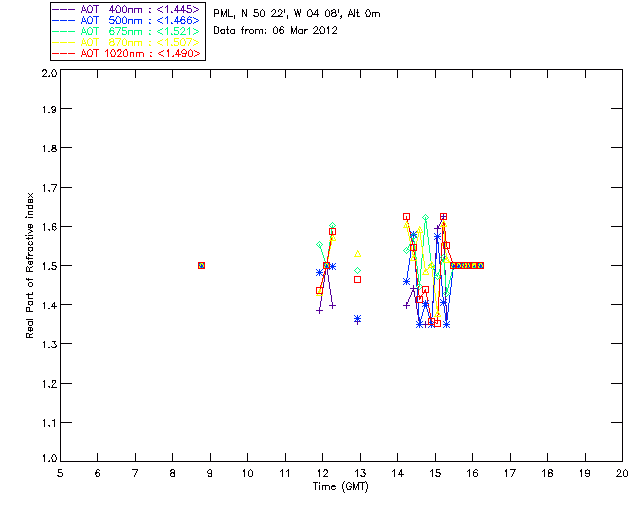Select the red dashed line sample in legend

coord(64,53)
